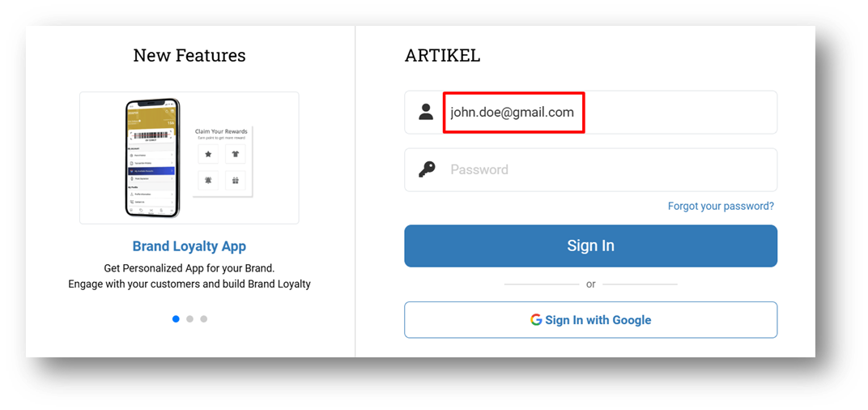Screen dimensions: 868x410
Task: Open the Brand Loyalty App heading link
Action: [189, 246]
